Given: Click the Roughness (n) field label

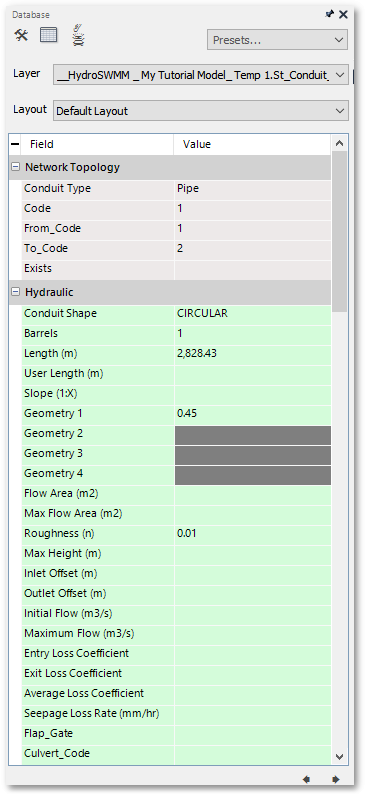Looking at the screenshot, I should (59, 533).
